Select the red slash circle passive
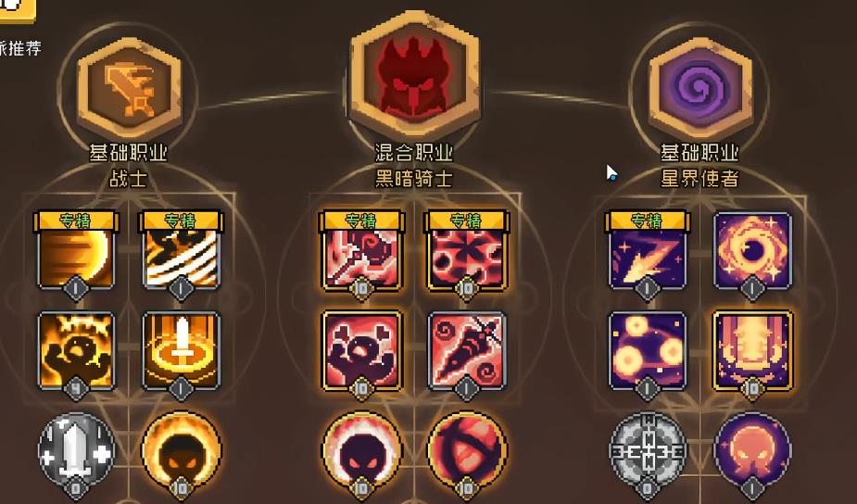 (x=467, y=451)
